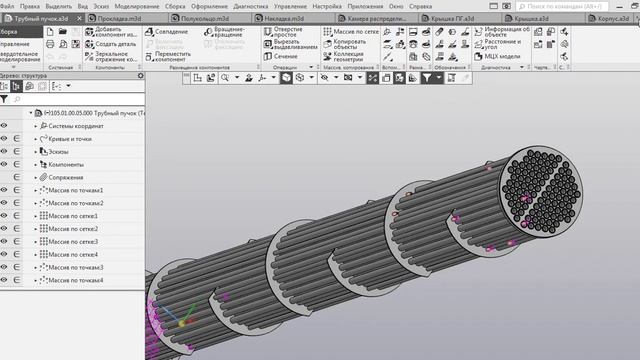Open Коллекция геометрии tool
Viewport: 640px width, 360px height.
(x=344, y=56)
